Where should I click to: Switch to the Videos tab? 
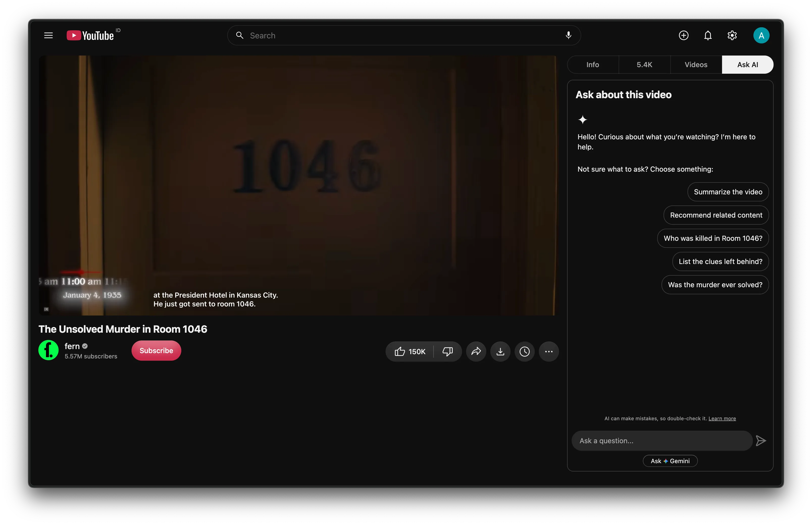click(x=696, y=65)
